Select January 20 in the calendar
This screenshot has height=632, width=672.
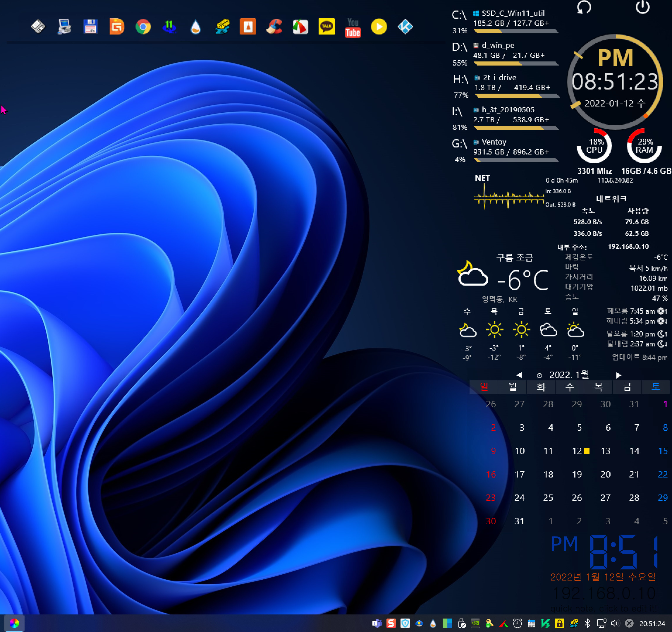pos(605,474)
